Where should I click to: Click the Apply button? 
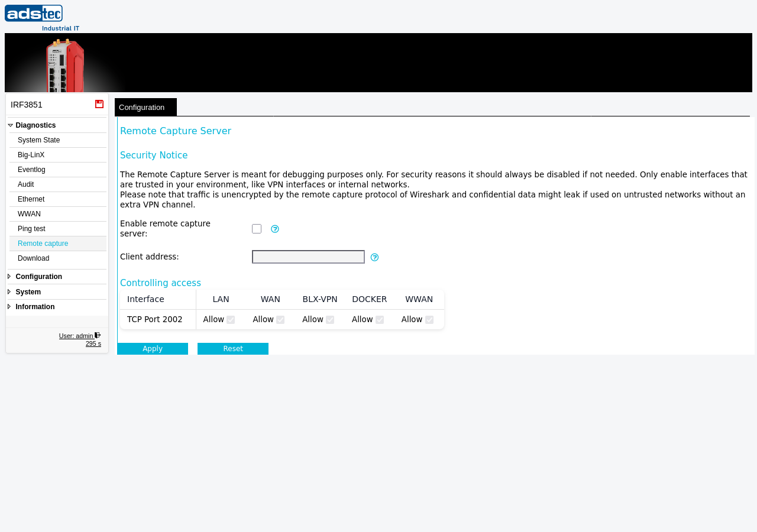coord(153,349)
